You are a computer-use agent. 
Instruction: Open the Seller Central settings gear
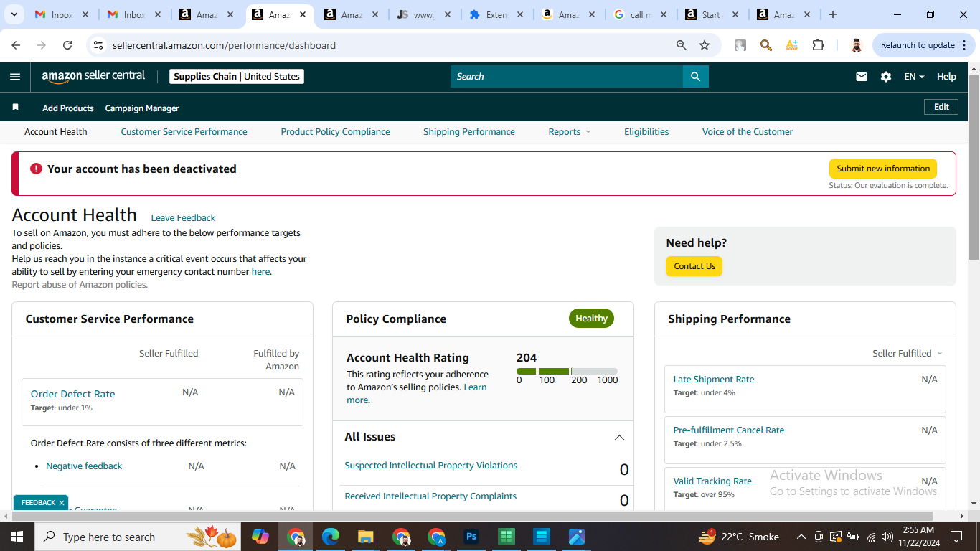tap(886, 77)
